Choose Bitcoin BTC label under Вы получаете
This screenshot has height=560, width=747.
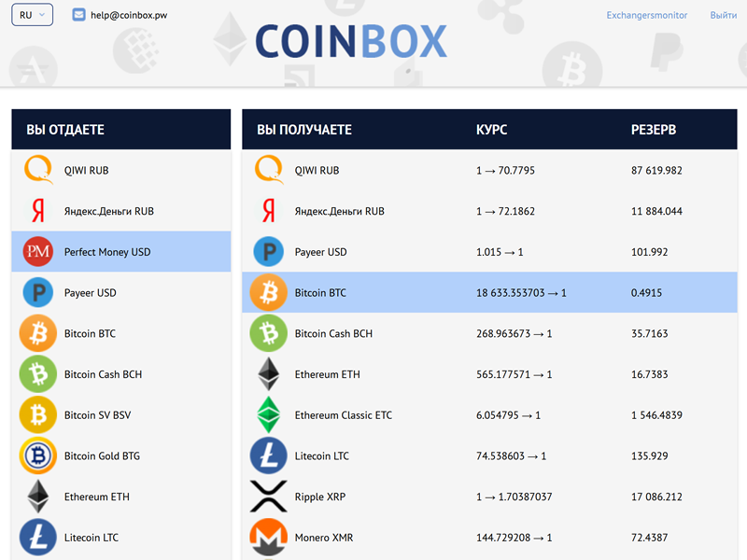pyautogui.click(x=320, y=293)
